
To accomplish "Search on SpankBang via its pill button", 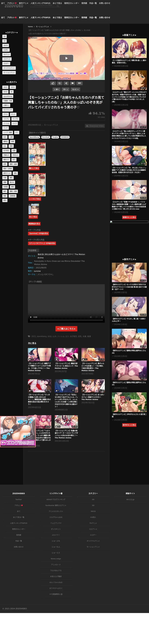I will click(x=34, y=137).
